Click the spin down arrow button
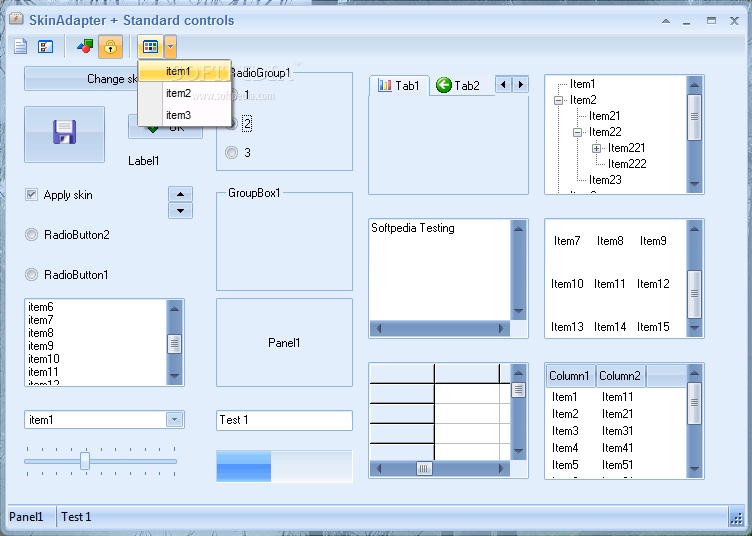The height and width of the screenshot is (536, 752). pyautogui.click(x=180, y=210)
